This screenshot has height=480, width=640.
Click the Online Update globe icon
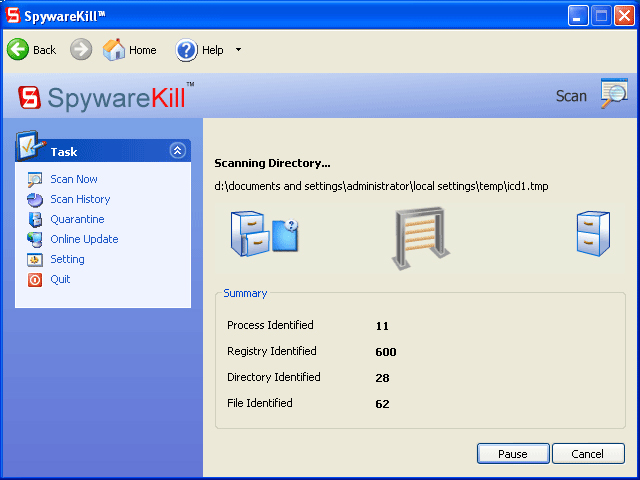tap(35, 240)
